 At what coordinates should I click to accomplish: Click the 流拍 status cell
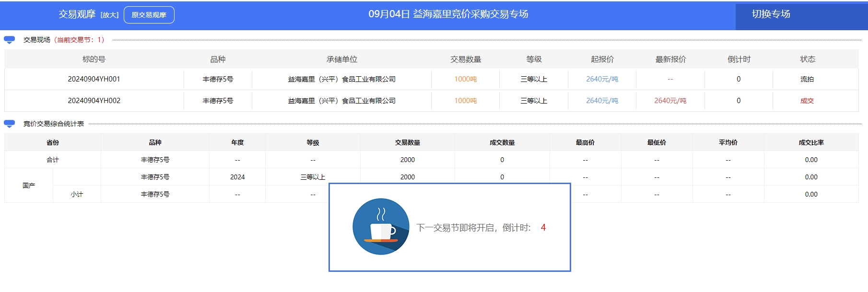[x=807, y=79]
